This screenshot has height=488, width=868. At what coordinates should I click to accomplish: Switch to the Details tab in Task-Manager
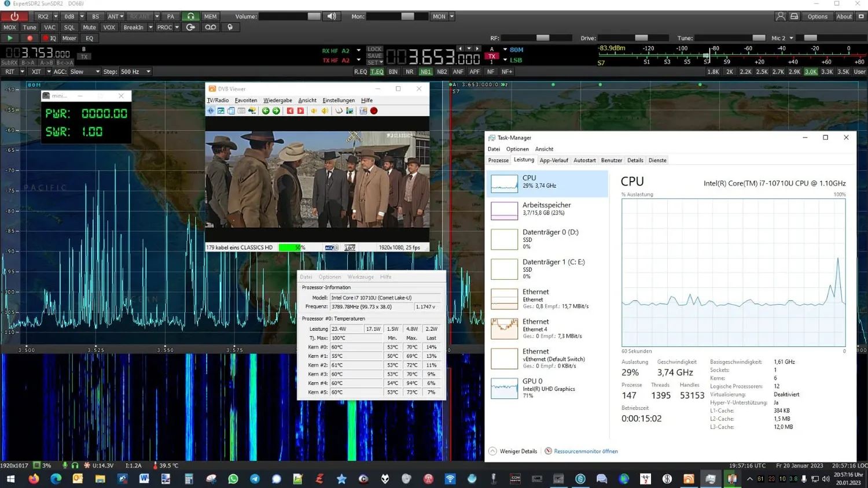click(635, 160)
